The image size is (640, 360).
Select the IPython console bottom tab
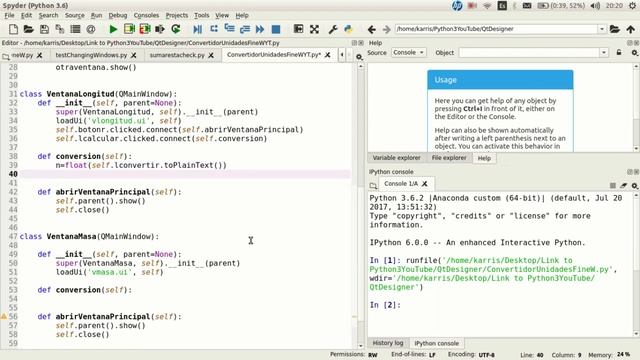(x=436, y=344)
